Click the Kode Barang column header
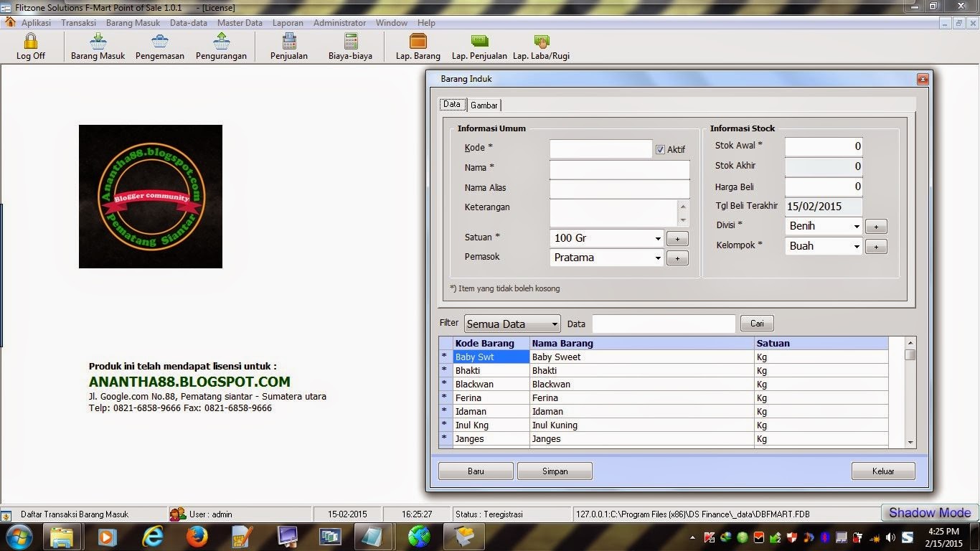The height and width of the screenshot is (551, 980). point(491,344)
